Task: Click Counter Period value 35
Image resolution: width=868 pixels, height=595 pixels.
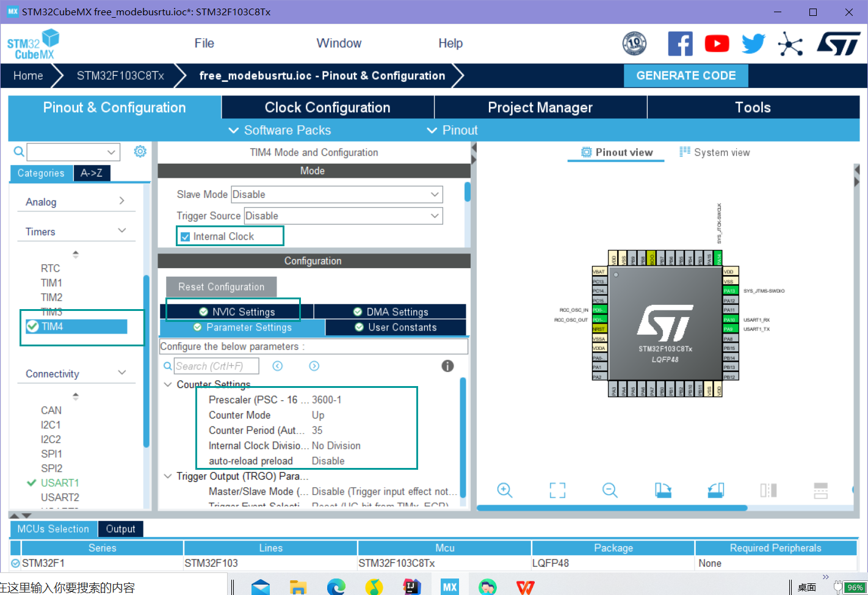Action: pyautogui.click(x=317, y=430)
